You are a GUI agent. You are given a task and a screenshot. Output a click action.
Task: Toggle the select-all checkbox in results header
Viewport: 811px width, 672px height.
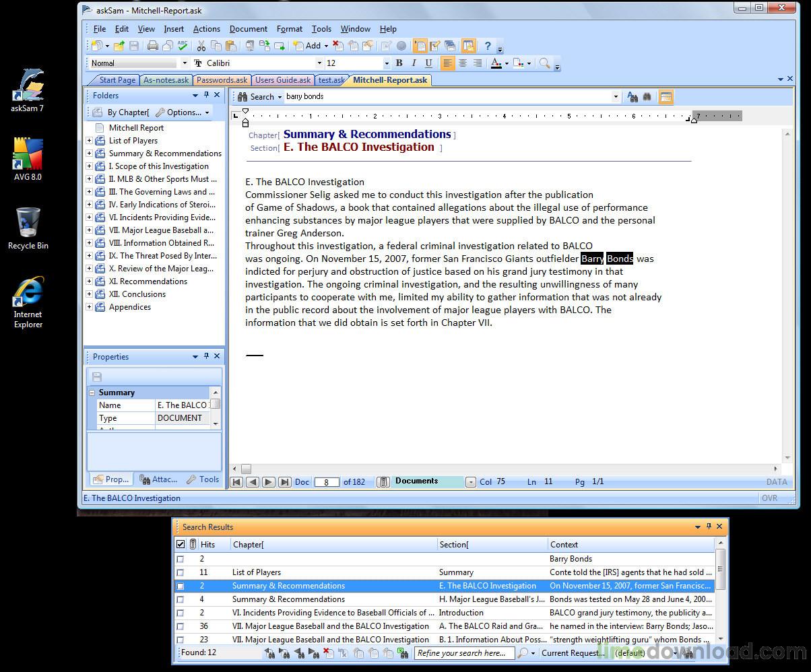[x=180, y=544]
